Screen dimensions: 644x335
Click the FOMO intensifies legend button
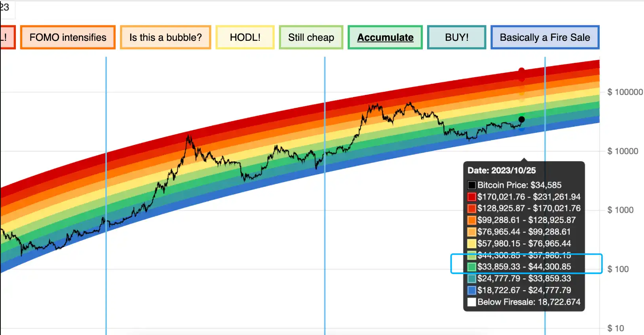coord(68,38)
